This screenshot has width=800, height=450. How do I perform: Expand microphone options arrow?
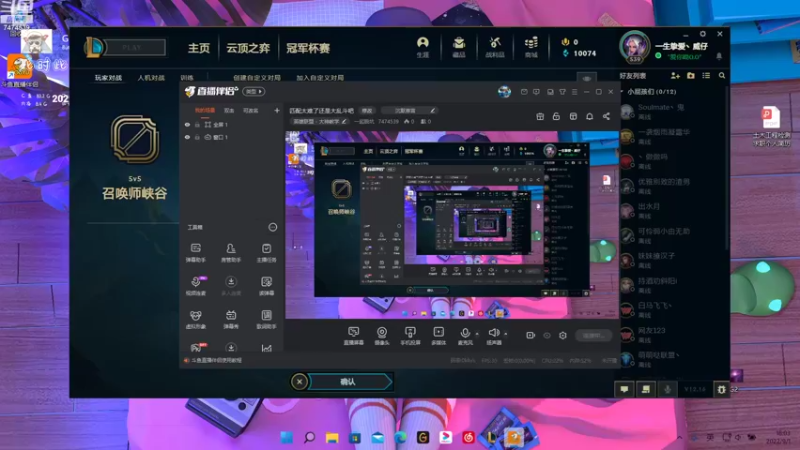[477, 334]
